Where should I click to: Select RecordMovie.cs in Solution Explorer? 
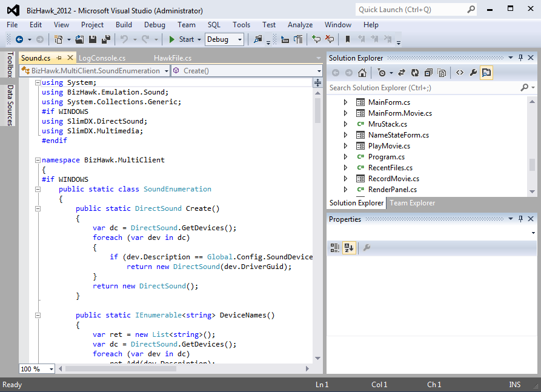coord(394,178)
